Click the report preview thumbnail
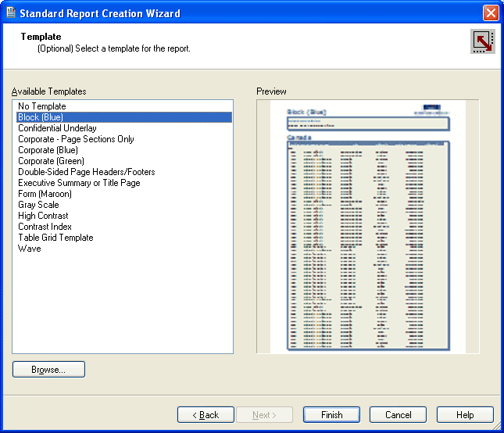Screen dimensions: 504x433 (x=368, y=227)
